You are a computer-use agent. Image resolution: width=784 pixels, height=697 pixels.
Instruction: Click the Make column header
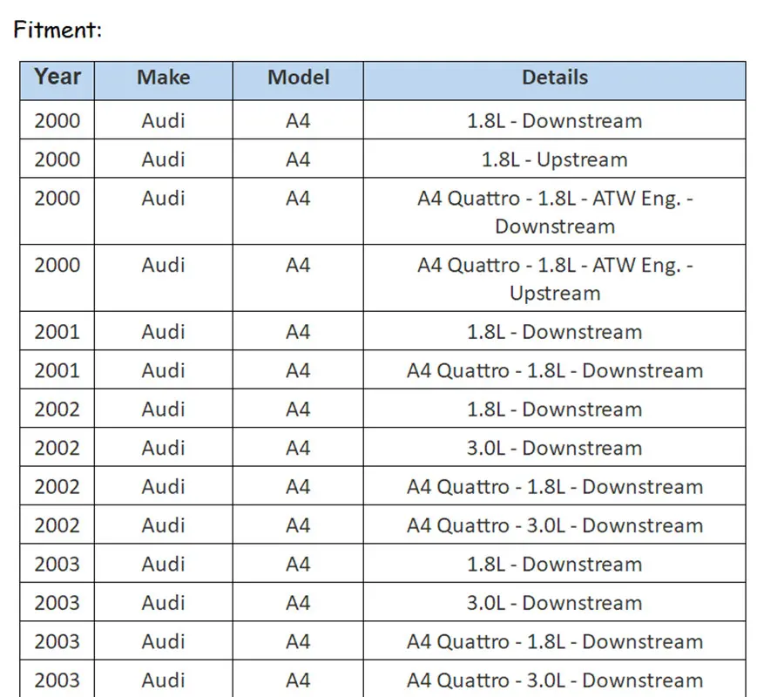point(164,80)
